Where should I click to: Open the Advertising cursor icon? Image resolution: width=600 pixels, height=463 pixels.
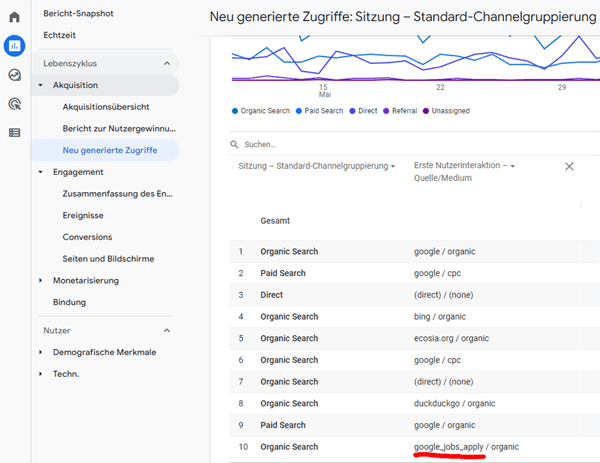click(15, 104)
